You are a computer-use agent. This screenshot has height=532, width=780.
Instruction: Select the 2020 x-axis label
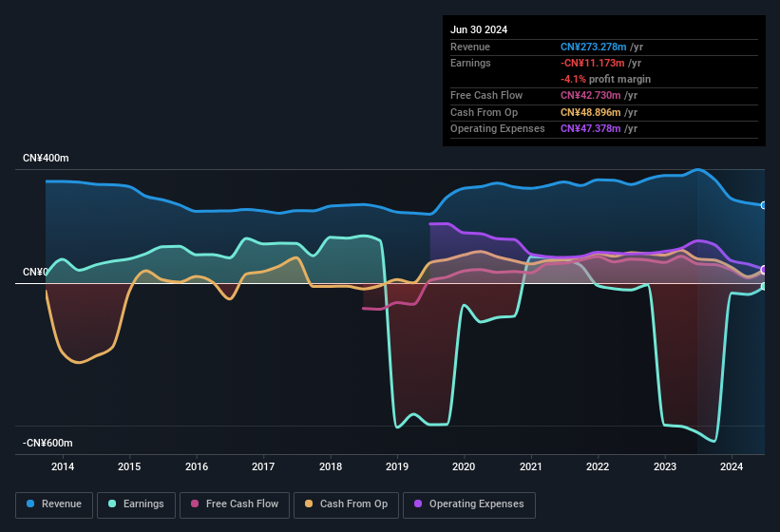pos(464,466)
